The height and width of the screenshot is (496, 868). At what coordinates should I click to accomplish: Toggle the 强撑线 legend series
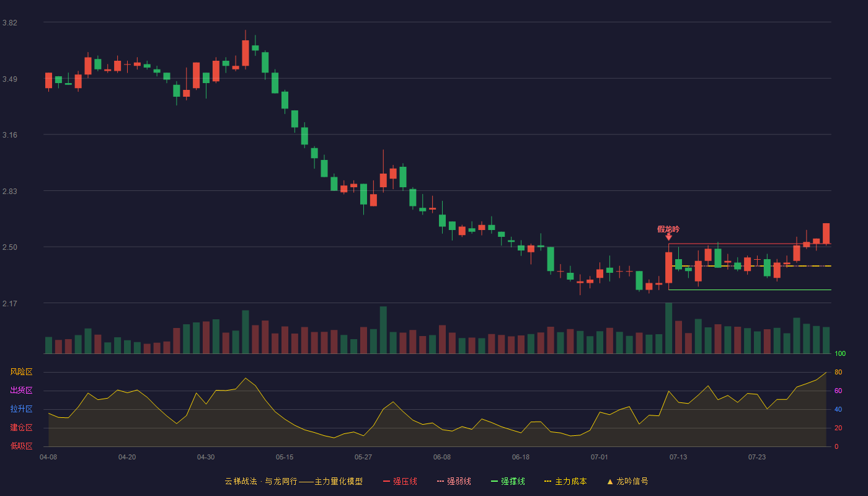tap(508, 481)
